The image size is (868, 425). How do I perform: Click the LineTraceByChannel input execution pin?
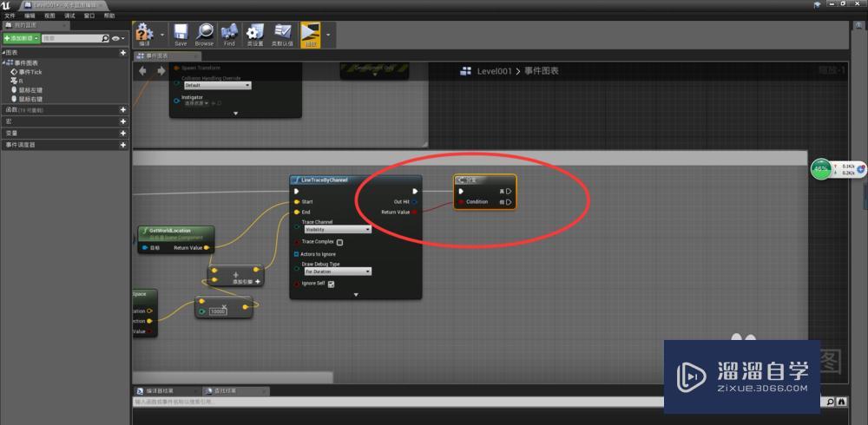click(297, 192)
